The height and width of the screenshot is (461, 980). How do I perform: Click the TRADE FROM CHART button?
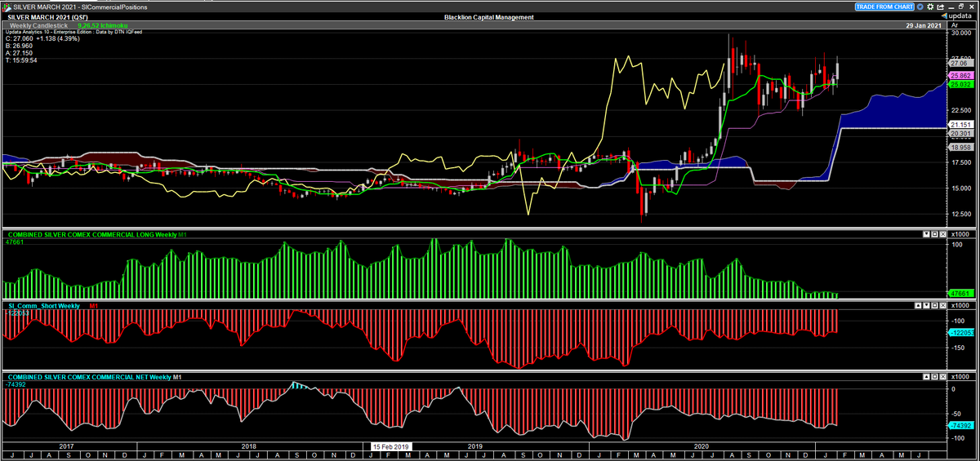(x=884, y=7)
